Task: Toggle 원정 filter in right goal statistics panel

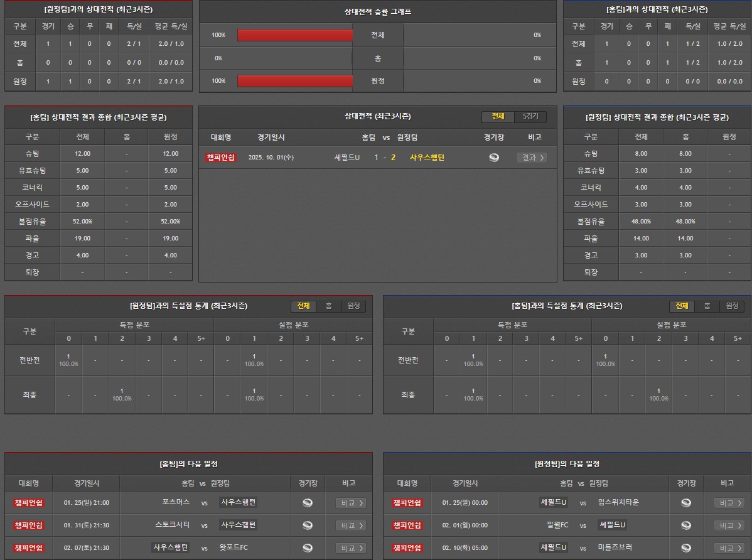Action: pyautogui.click(x=732, y=306)
